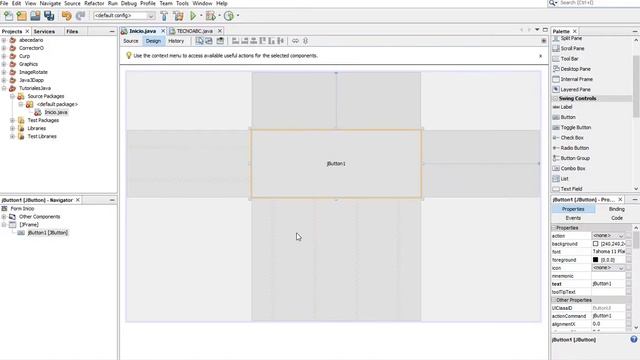This screenshot has height=360, width=640.
Task: Click the Open Project toolbar icon
Action: point(35,16)
